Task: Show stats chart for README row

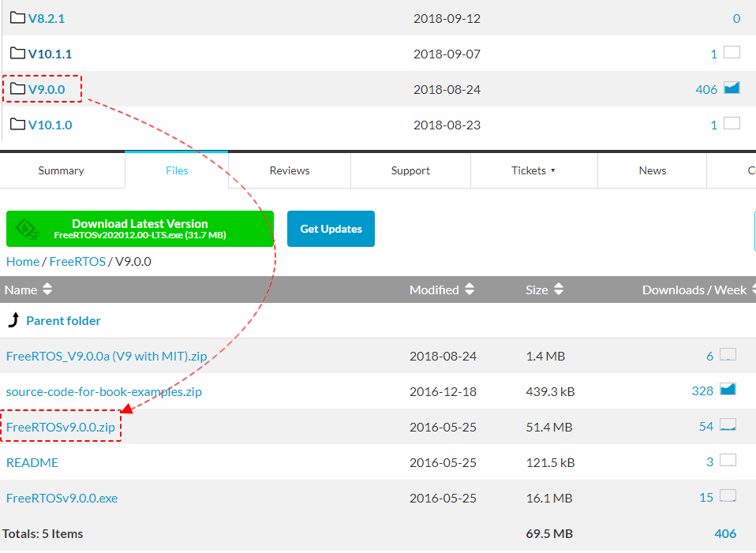Action: [x=728, y=460]
